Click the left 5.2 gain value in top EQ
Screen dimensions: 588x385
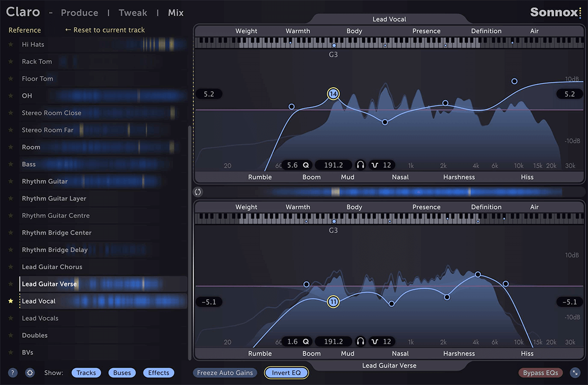coord(209,94)
